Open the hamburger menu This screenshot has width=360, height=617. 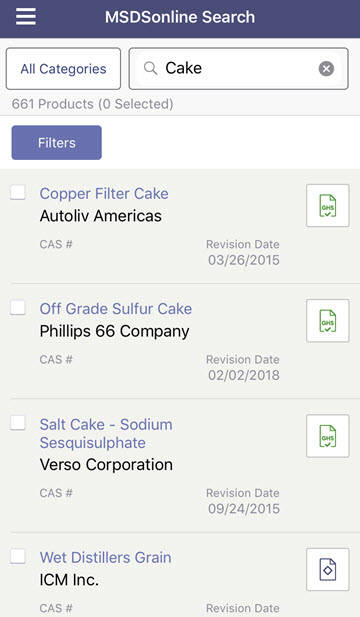[x=26, y=17]
